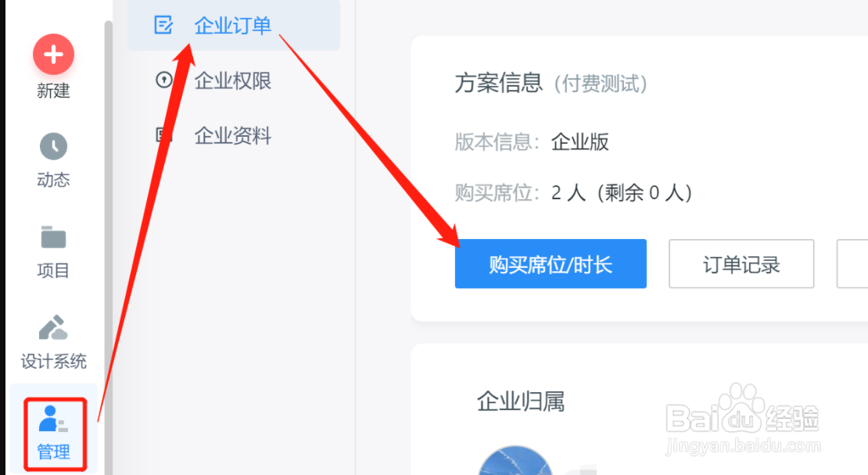Click the 企业资料 document icon
The height and width of the screenshot is (475, 868).
[162, 135]
